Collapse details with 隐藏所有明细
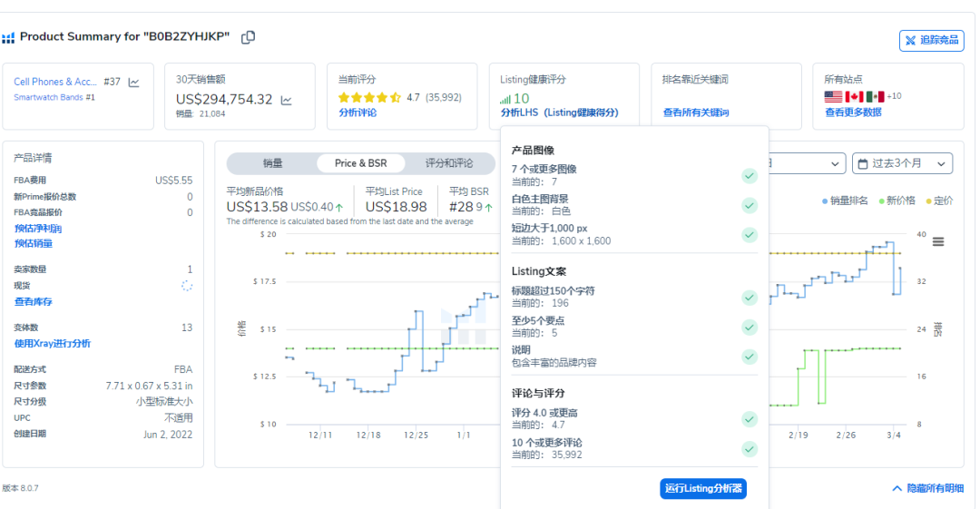The image size is (980, 509). coord(928,488)
